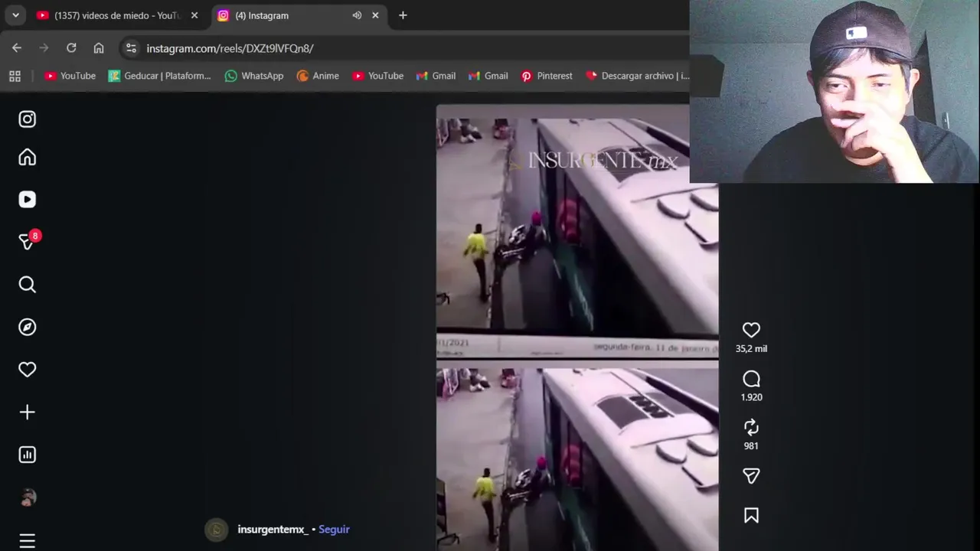The height and width of the screenshot is (551, 980).
Task: Open the dashboard chart icon in the sidebar
Action: click(28, 455)
